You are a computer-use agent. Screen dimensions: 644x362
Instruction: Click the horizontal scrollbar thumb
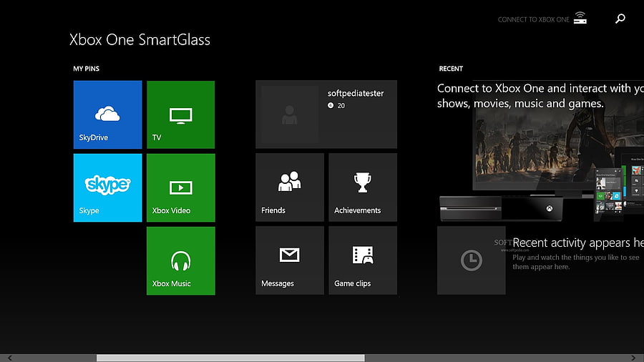230,358
